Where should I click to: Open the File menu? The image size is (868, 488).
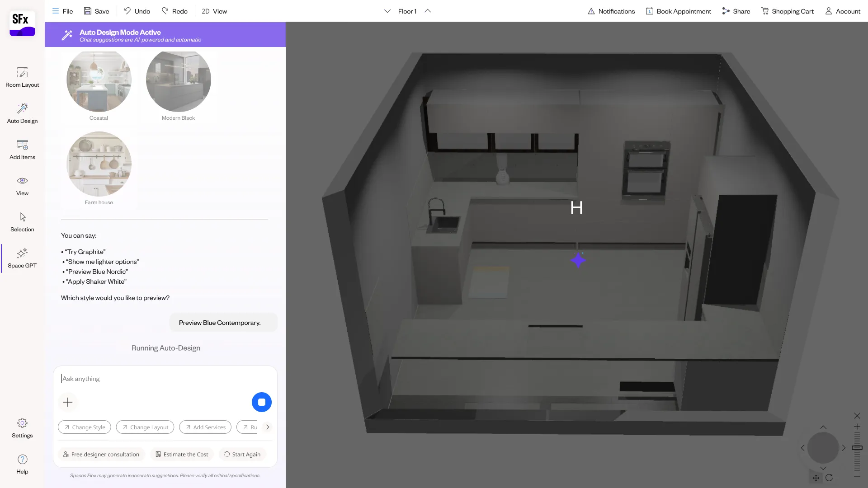(62, 11)
